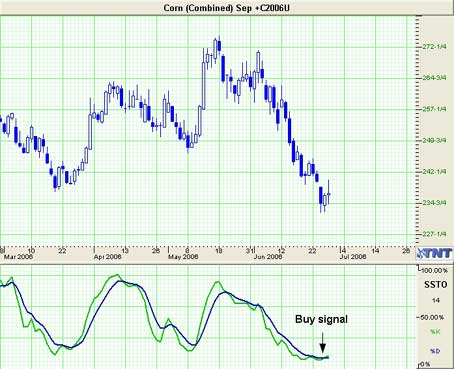
Task: Click the Buy signal arrow
Action: pyautogui.click(x=322, y=343)
